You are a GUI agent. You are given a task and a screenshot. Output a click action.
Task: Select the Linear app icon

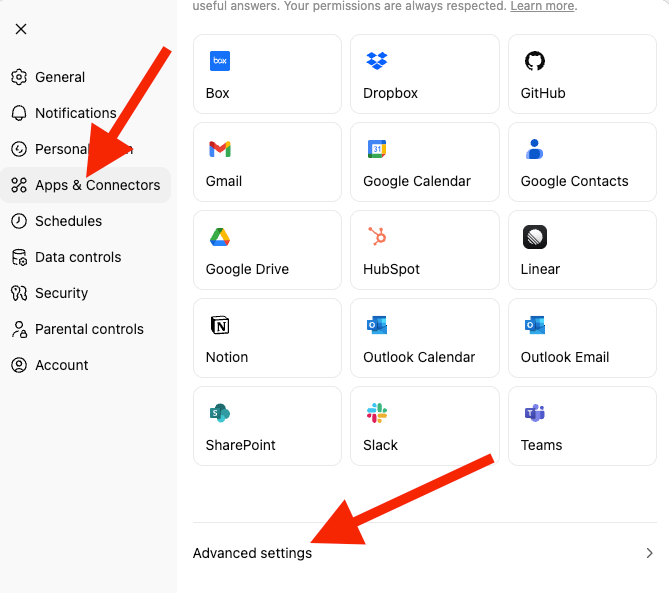coord(535,237)
